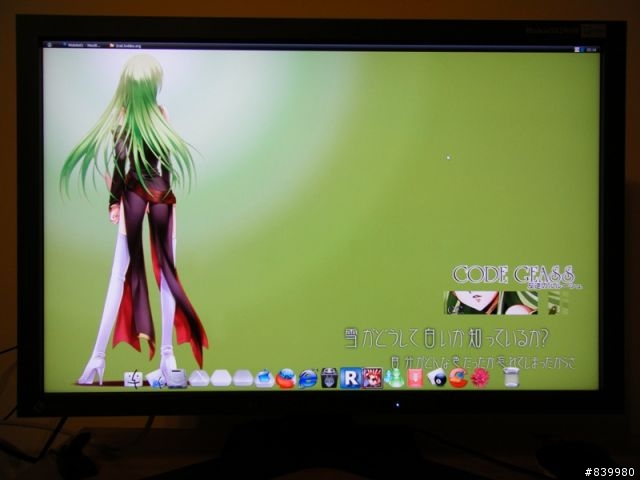
Task: Launch Firefox from the dock
Action: [286, 378]
